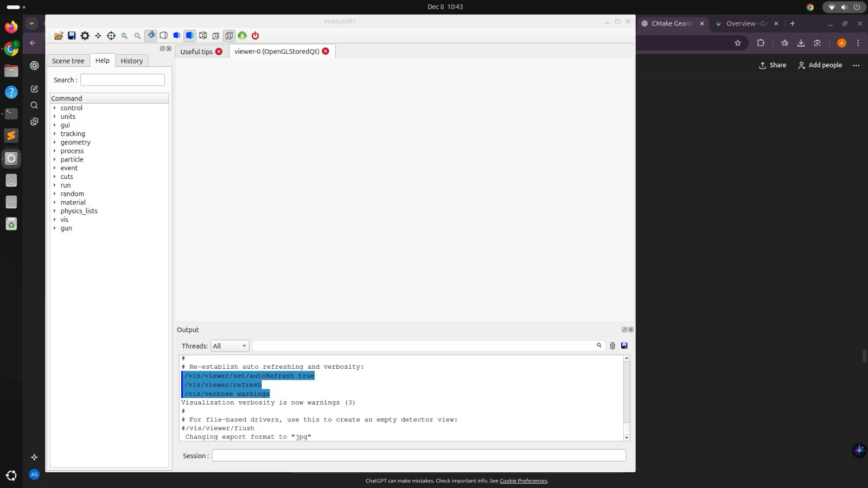Screen dimensions: 868x488
Task: Switch to the Scene tree tab
Action: click(68, 61)
